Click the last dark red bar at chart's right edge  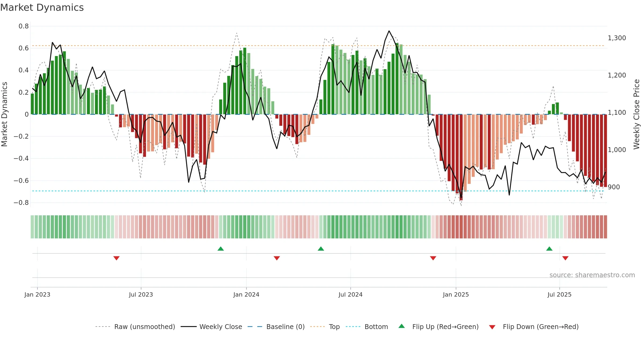click(x=605, y=151)
